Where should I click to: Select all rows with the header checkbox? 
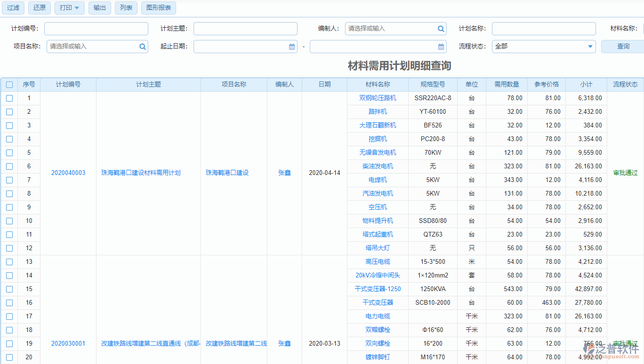9,84
